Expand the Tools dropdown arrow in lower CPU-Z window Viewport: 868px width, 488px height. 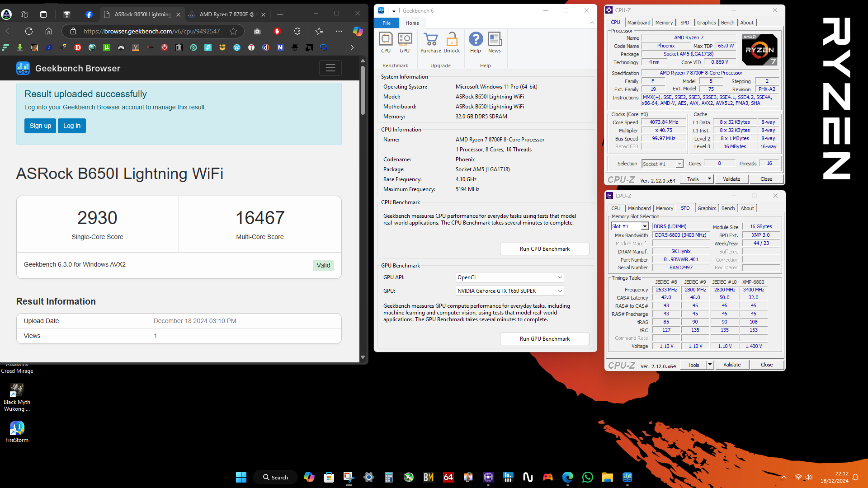tap(710, 365)
